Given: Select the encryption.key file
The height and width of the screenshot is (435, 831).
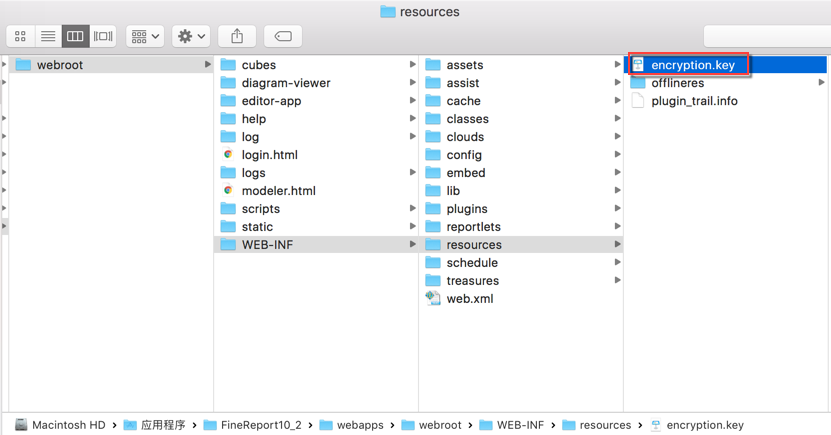Looking at the screenshot, I should click(x=727, y=65).
